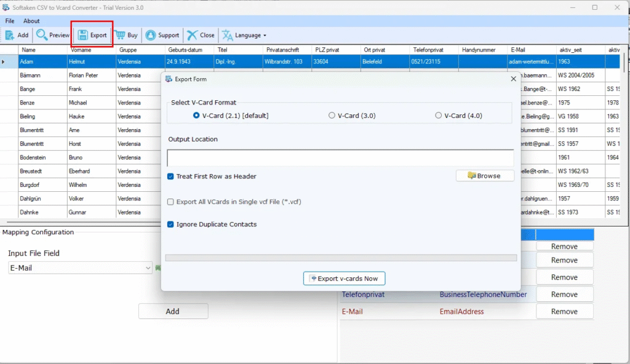
Task: Select the Burgdorf name cell
Action: [42, 185]
